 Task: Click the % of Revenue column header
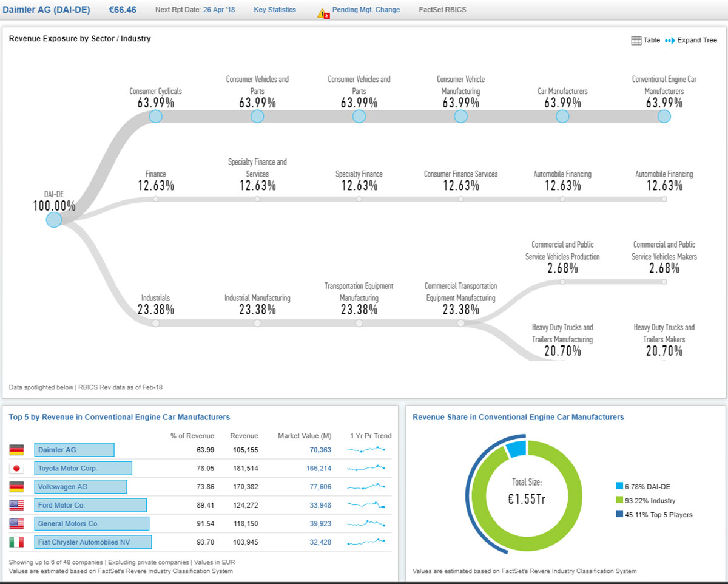click(192, 436)
